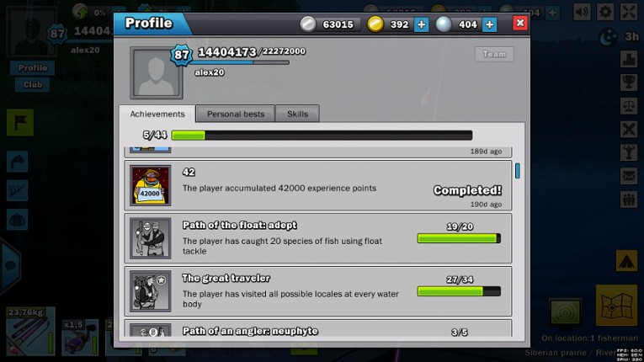Open the friends group icon

tap(628, 200)
